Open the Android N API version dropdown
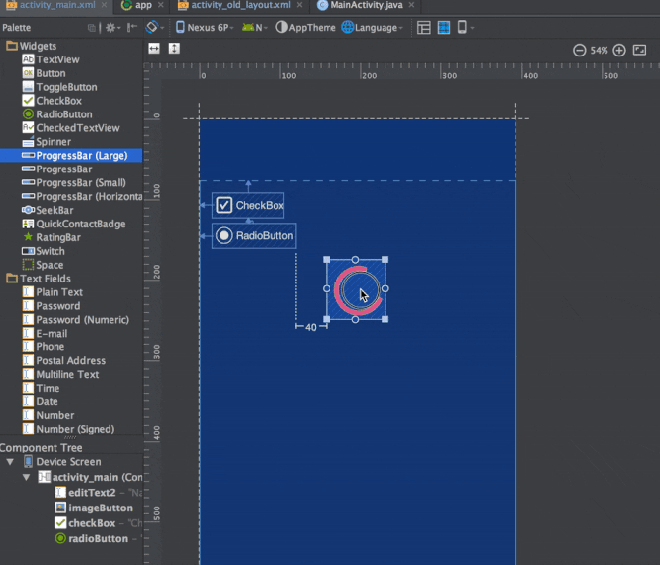Viewport: 660px width, 565px height. (x=255, y=27)
